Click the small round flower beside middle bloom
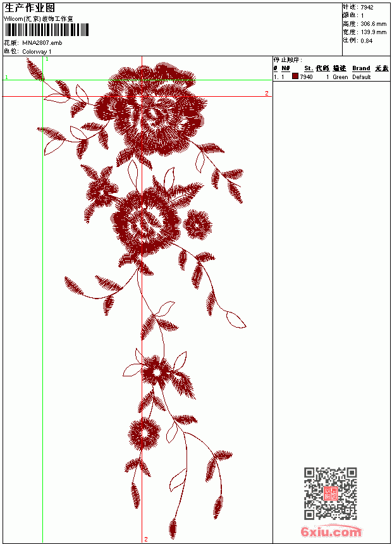 pos(197,225)
